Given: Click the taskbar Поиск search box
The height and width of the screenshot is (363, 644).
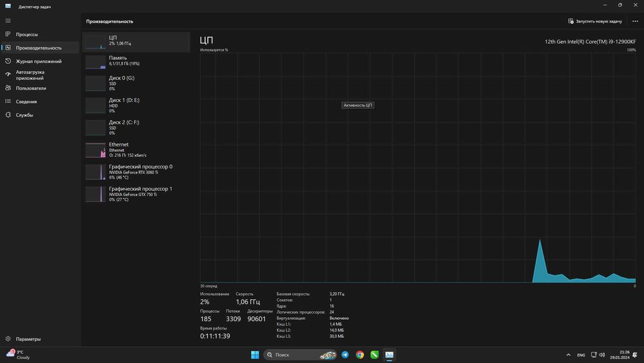Looking at the screenshot, I should pos(300,355).
